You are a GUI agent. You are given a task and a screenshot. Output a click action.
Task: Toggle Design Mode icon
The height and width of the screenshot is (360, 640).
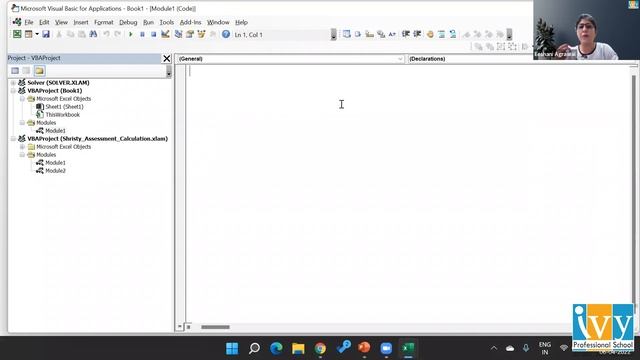click(165, 34)
